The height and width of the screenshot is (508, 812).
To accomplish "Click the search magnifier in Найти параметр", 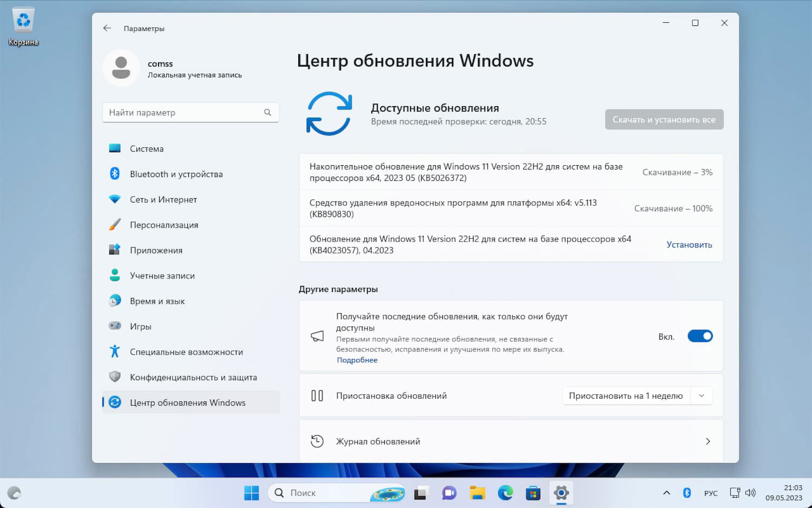I will (267, 113).
